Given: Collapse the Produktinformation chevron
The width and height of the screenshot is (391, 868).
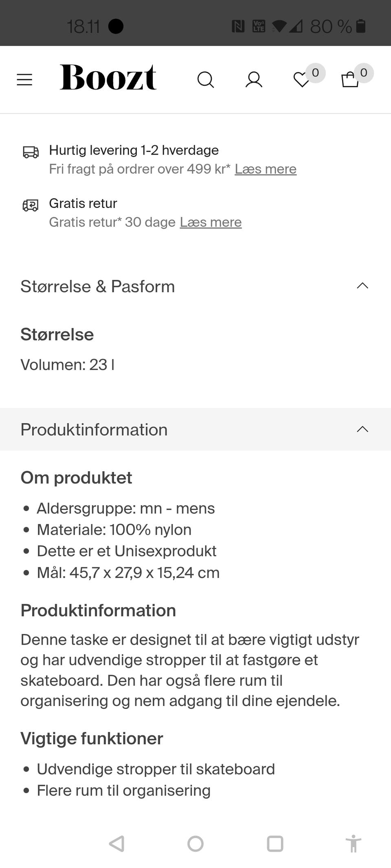Looking at the screenshot, I should pos(362,429).
